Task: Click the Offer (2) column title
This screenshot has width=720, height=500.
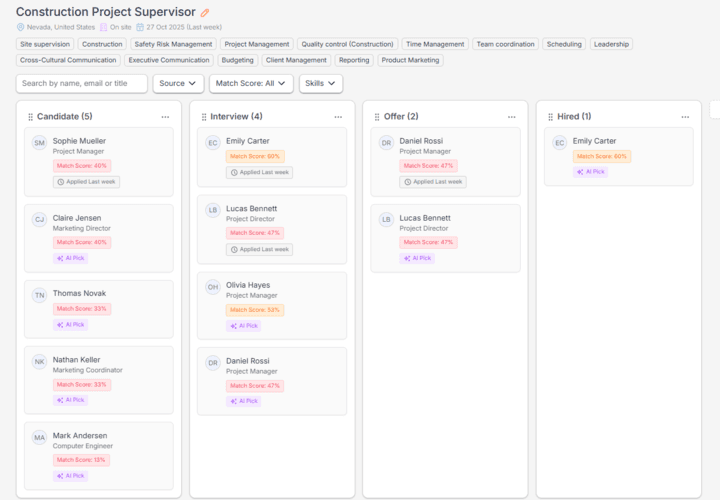Action: 401,117
